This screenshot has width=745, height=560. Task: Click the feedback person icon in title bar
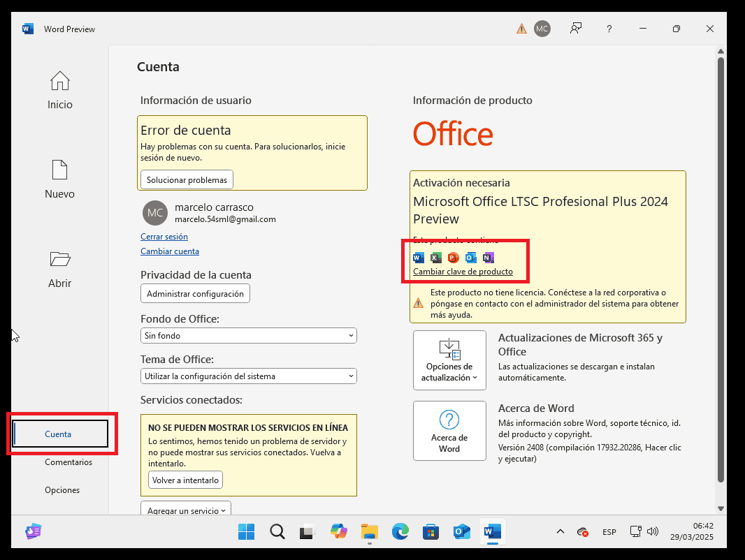[575, 29]
